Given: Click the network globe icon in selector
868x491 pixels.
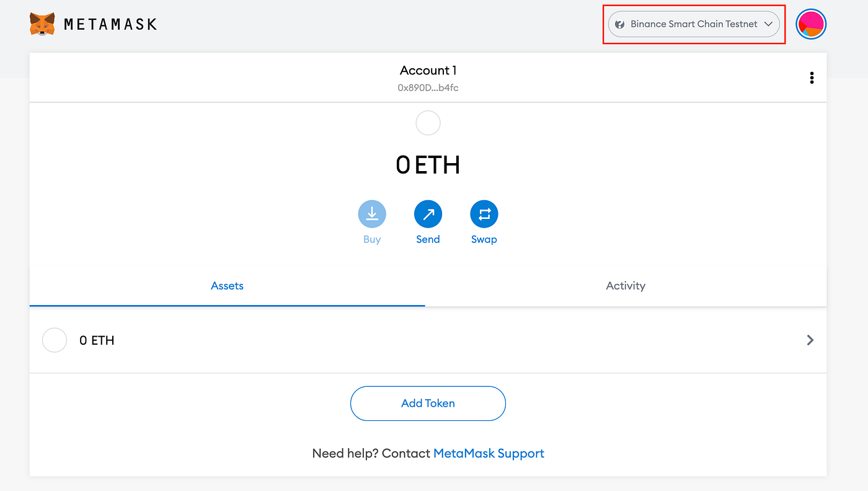Looking at the screenshot, I should (620, 24).
